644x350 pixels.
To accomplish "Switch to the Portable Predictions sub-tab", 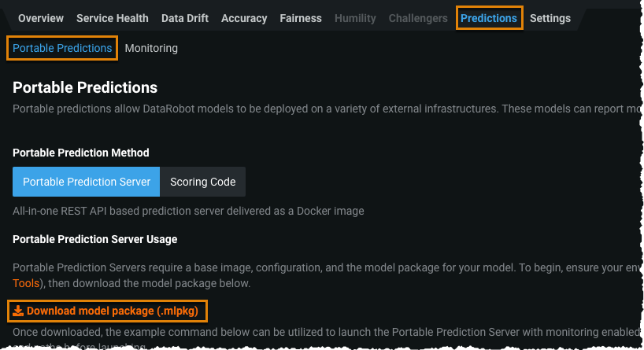I will (62, 48).
